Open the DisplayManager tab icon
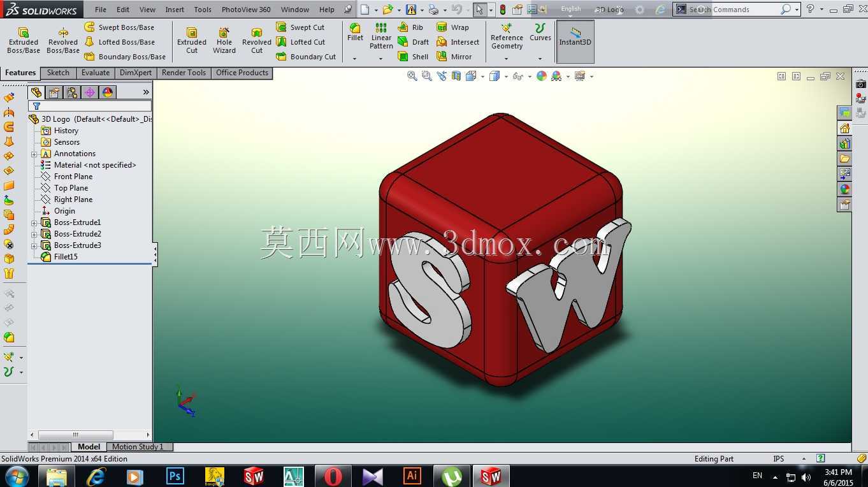The width and height of the screenshot is (868, 487). [108, 92]
